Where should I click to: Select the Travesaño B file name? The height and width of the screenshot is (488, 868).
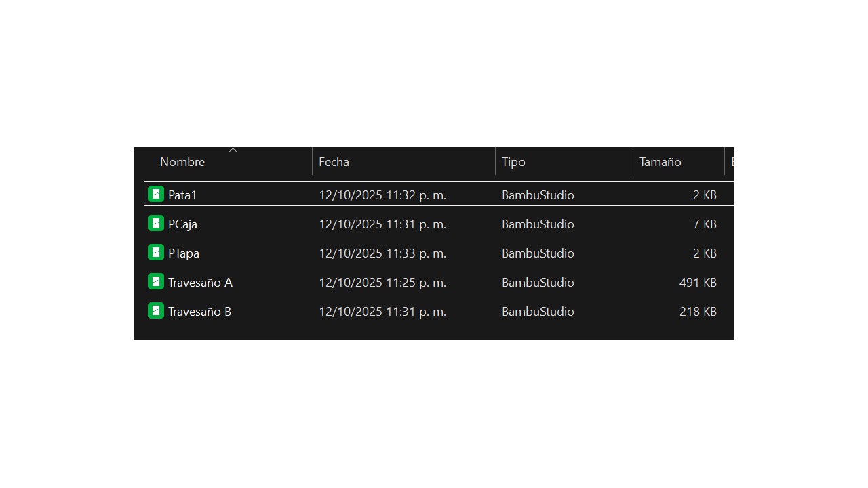[199, 312]
